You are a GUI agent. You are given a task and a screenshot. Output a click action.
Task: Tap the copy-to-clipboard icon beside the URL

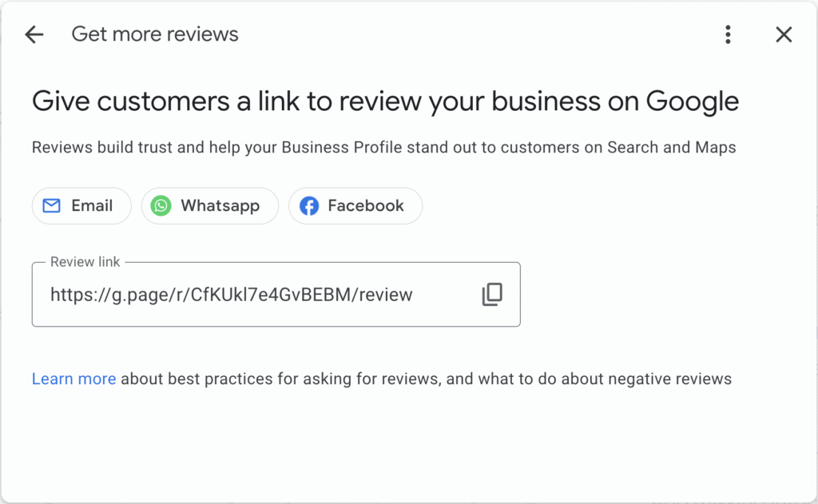[492, 294]
